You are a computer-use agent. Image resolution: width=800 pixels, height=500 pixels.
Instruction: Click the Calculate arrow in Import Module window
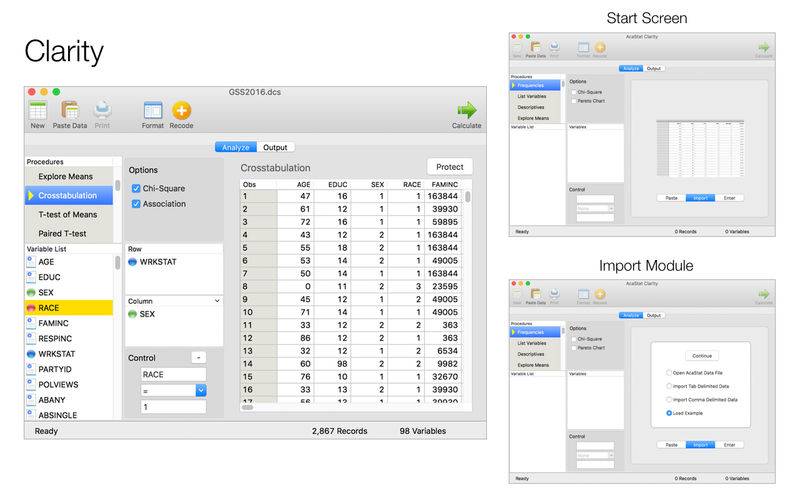click(x=763, y=294)
